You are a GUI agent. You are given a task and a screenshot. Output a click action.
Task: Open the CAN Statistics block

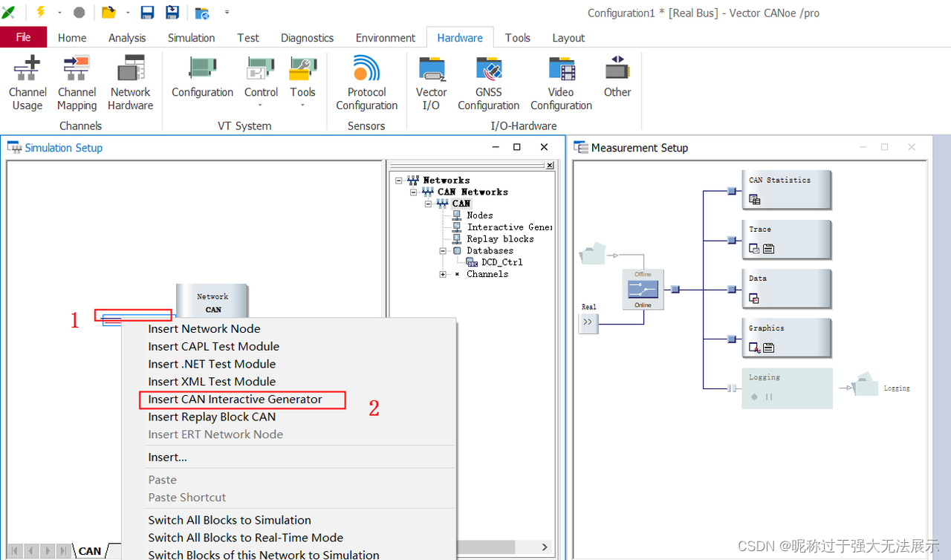pos(787,190)
